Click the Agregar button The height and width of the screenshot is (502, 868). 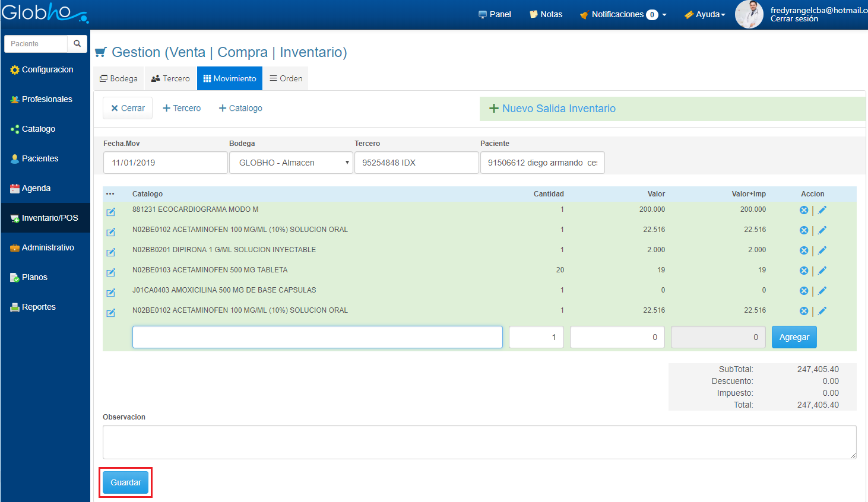[794, 337]
